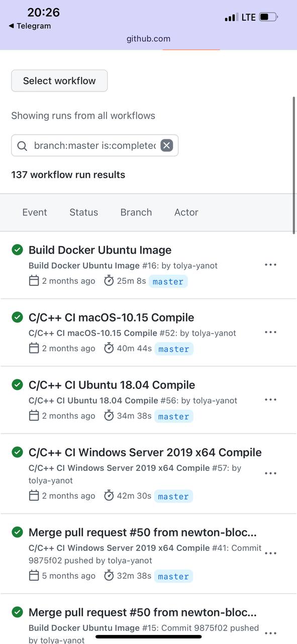The image size is (297, 644).
Task: Open the three-dot menu for macOS-10.15 Compile run
Action: 270,332
